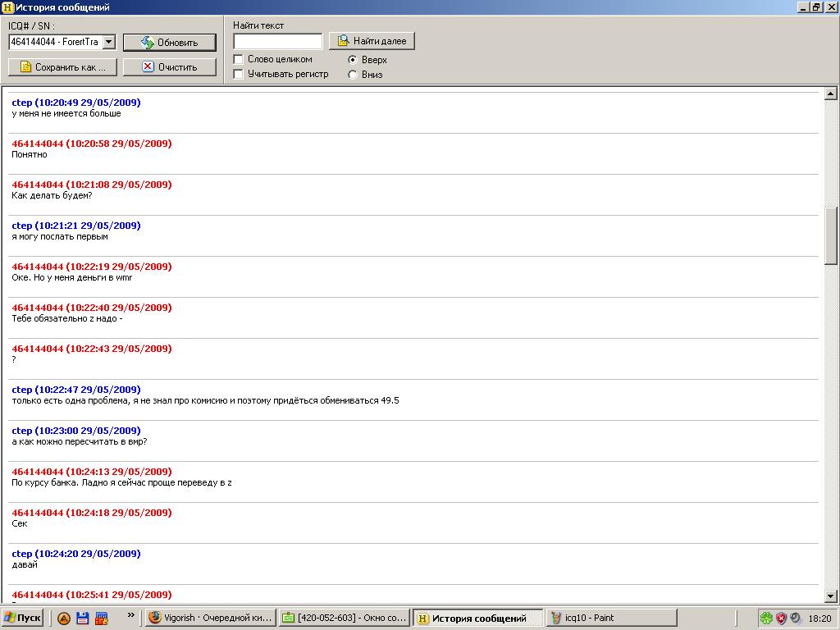Select the 'Вверх' search direction radio

[x=353, y=60]
